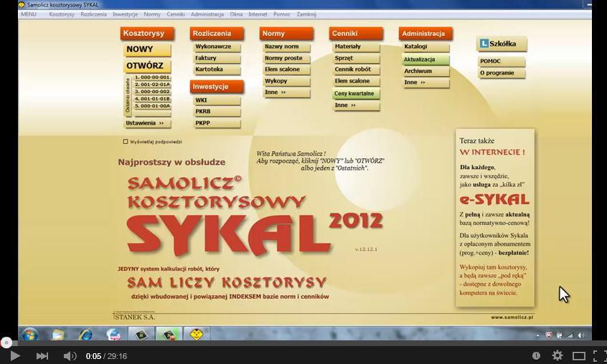Click the PKRB button
Viewport: 607px width, 364px height.
[x=217, y=111]
